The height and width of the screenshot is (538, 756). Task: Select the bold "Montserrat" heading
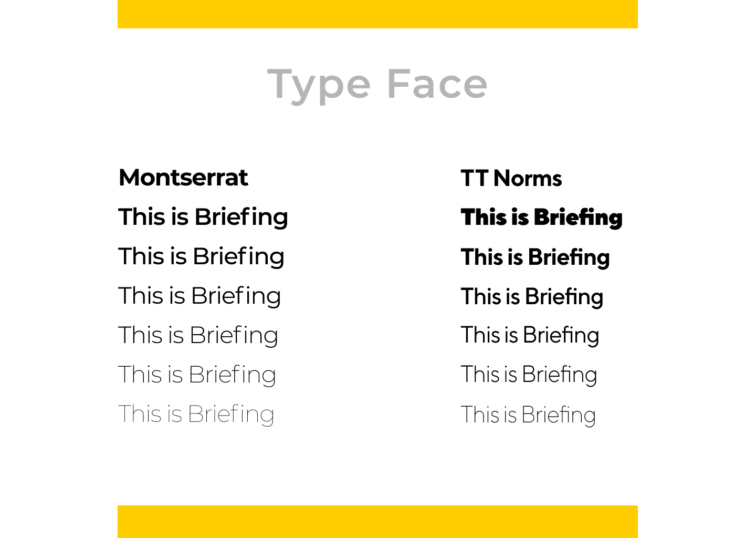click(x=183, y=178)
